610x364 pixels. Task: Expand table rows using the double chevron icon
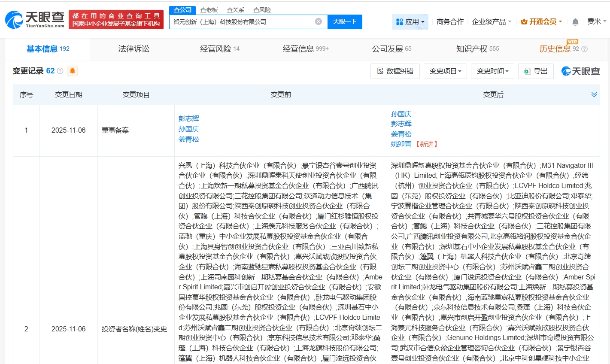tap(594, 94)
